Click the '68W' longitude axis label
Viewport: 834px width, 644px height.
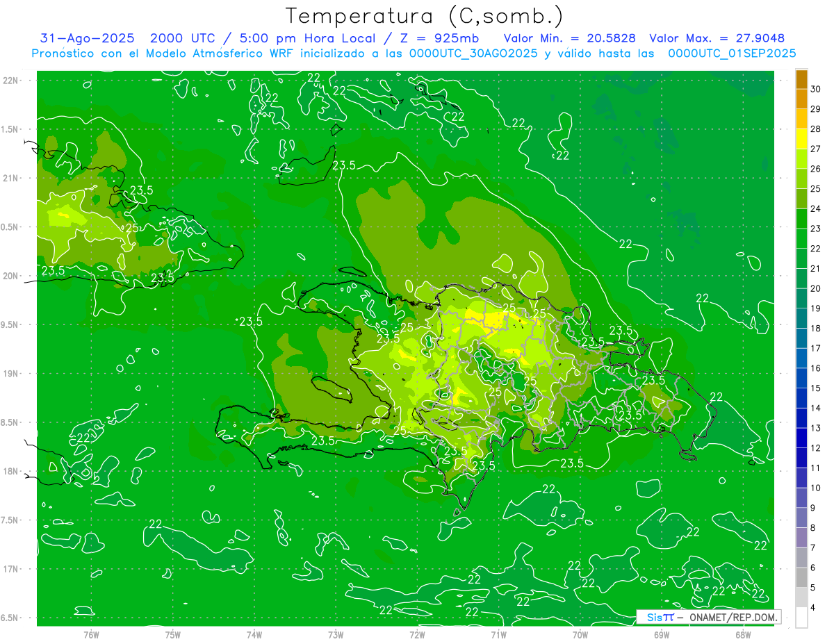tap(743, 634)
